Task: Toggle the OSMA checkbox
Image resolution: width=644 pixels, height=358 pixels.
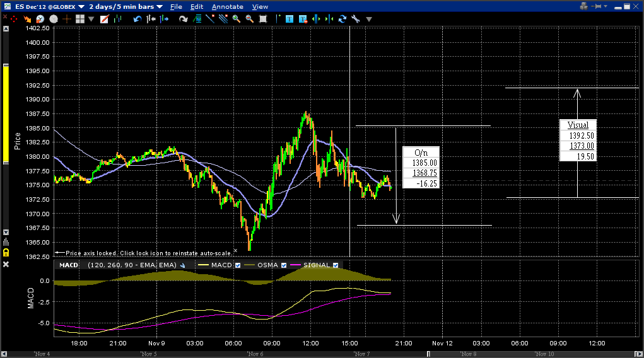Action: point(283,265)
